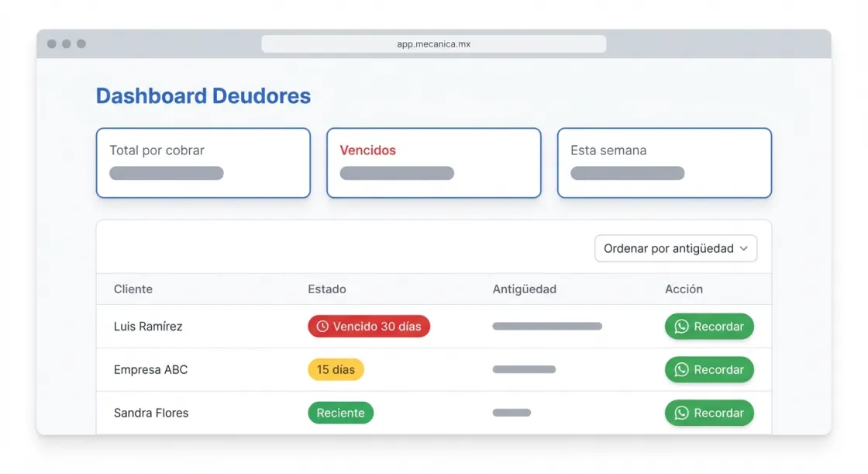868x474 pixels.
Task: Click the value placeholder under Vencidos
Action: pyautogui.click(x=397, y=174)
